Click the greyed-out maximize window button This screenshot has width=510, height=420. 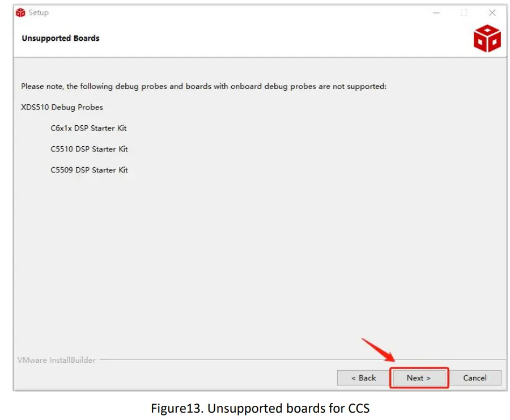464,12
